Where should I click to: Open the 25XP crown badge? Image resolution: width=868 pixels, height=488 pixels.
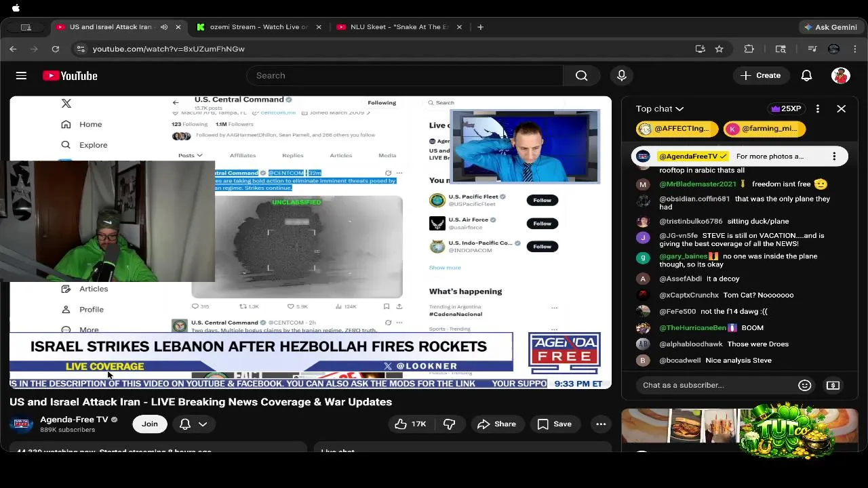pyautogui.click(x=787, y=108)
